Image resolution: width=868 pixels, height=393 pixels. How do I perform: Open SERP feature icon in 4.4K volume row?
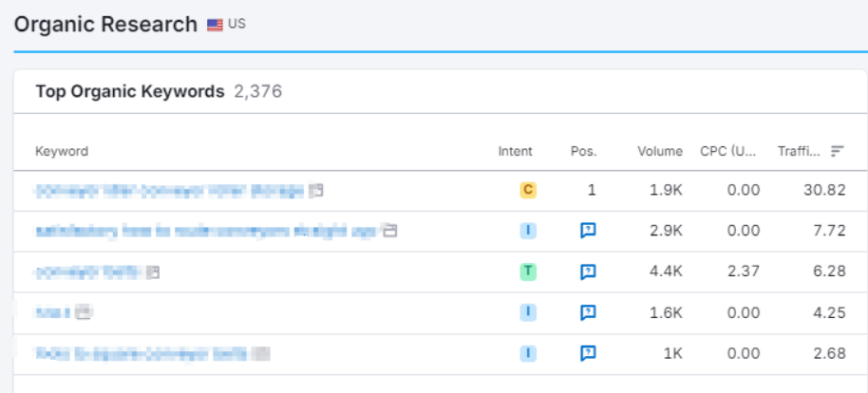pyautogui.click(x=588, y=271)
